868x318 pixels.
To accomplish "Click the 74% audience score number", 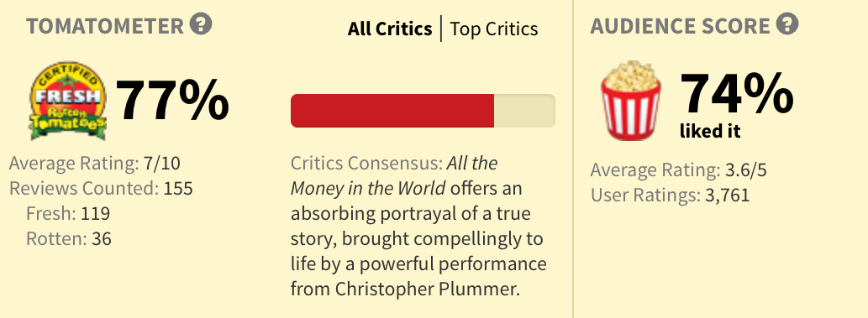I will (737, 94).
